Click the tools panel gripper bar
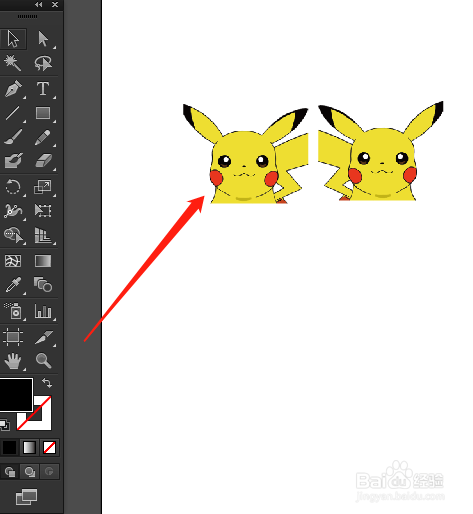473x514 pixels. pyautogui.click(x=27, y=16)
